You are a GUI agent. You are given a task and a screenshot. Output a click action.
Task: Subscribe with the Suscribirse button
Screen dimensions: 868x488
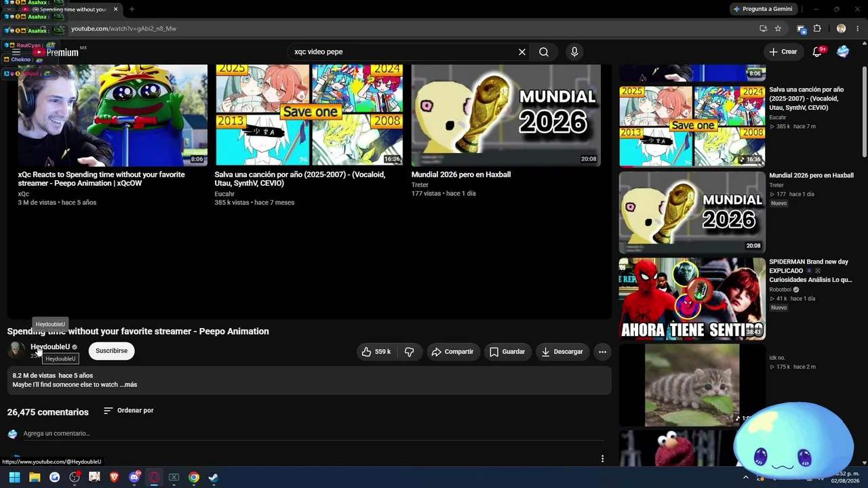(111, 351)
